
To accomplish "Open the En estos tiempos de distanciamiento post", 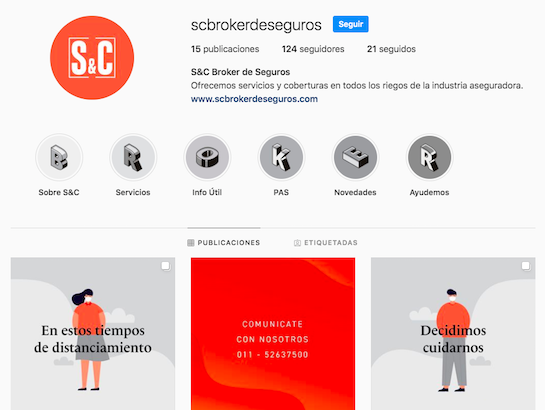I will pyautogui.click(x=93, y=334).
